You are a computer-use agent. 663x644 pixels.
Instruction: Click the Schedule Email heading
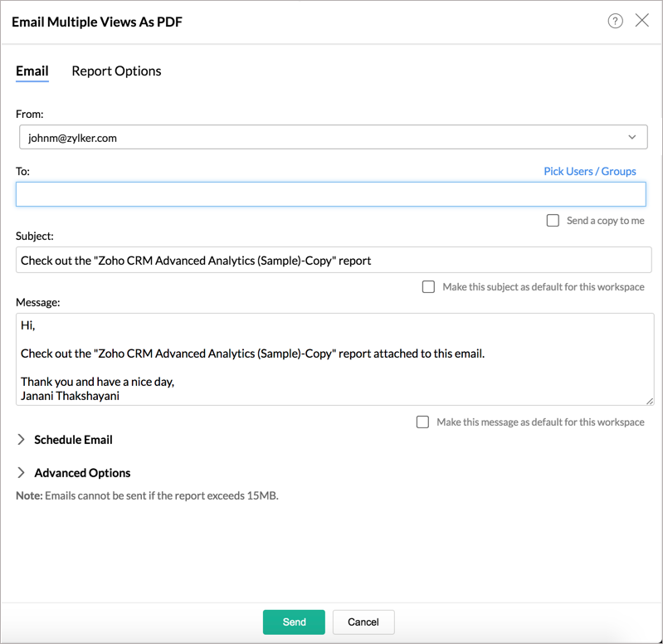(x=73, y=440)
